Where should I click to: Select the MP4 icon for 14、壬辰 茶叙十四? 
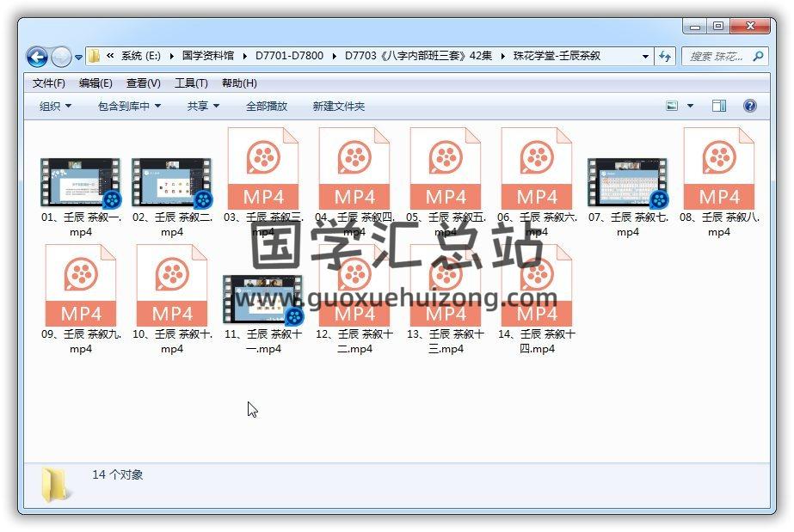click(536, 285)
